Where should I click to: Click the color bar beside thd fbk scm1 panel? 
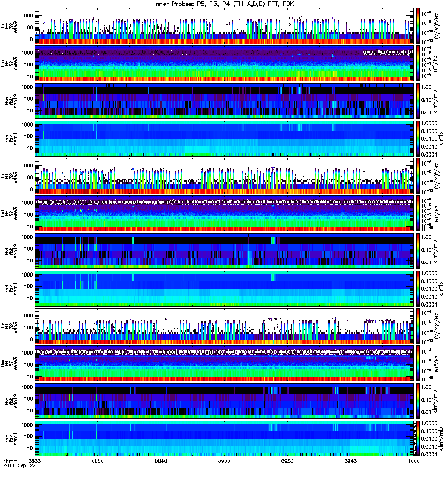[x=418, y=289]
